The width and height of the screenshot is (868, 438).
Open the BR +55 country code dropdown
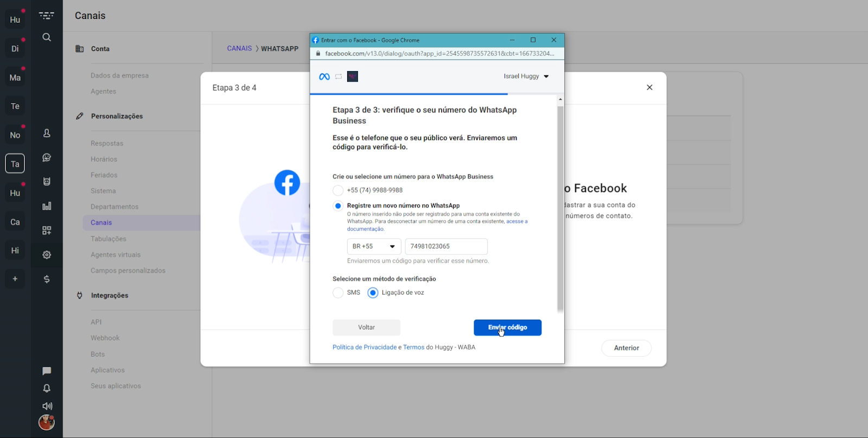[x=374, y=247]
